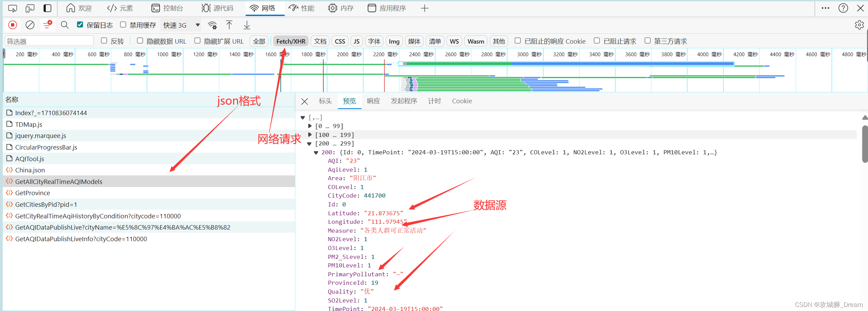868x311 pixels.
Task: Check 隐藏数据 URL checkbox
Action: [x=140, y=41]
